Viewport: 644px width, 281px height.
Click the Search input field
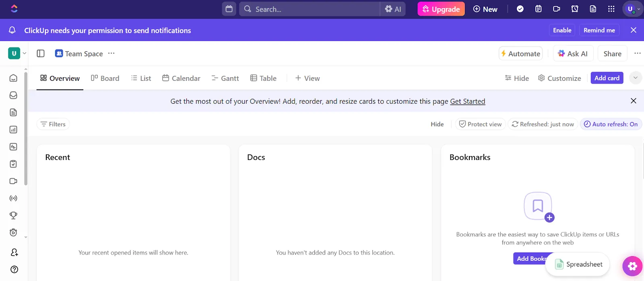[x=310, y=9]
